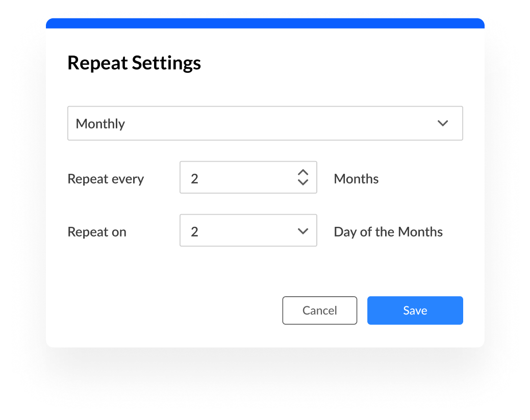530x420 pixels.
Task: Click the "Months" unit label
Action: (x=356, y=179)
